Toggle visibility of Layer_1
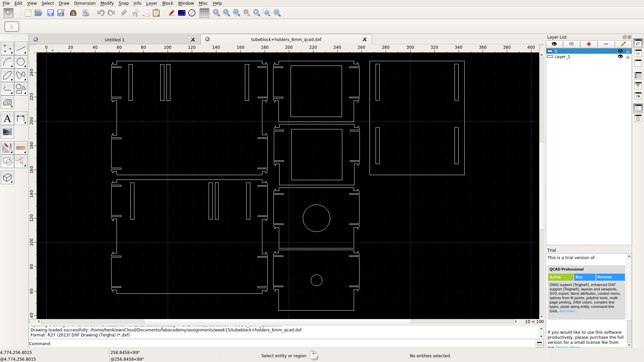The image size is (644, 362). (620, 56)
